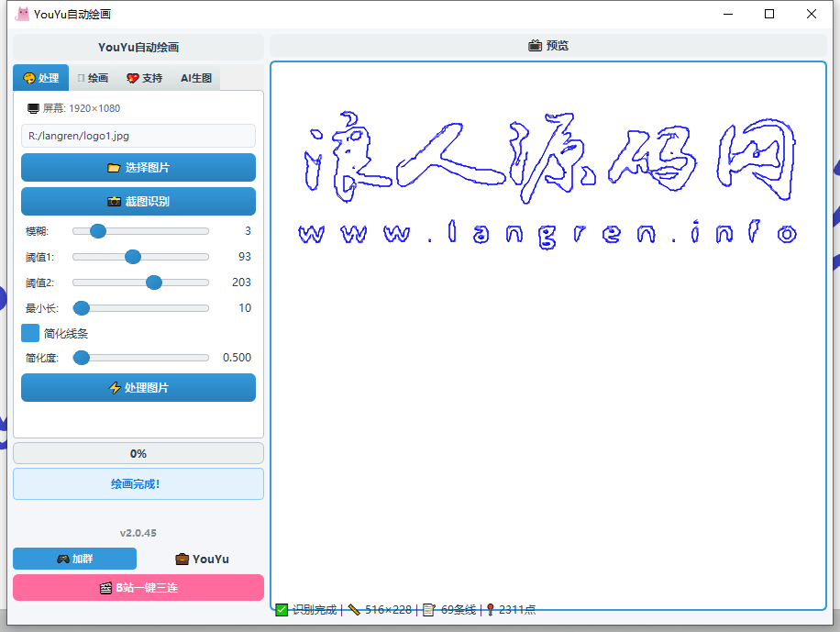Click the image path field R:/langren/logo1.jpg

coord(138,136)
